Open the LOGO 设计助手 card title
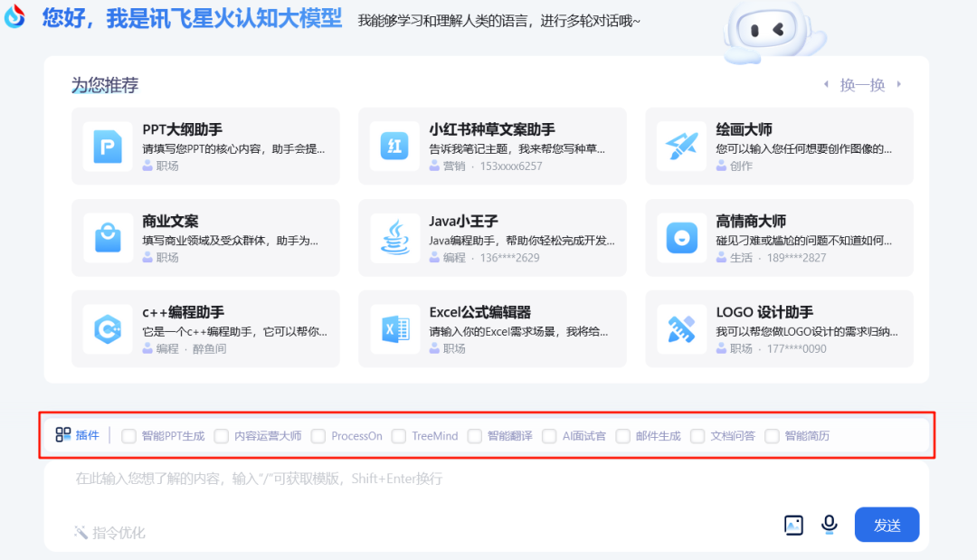 764,312
